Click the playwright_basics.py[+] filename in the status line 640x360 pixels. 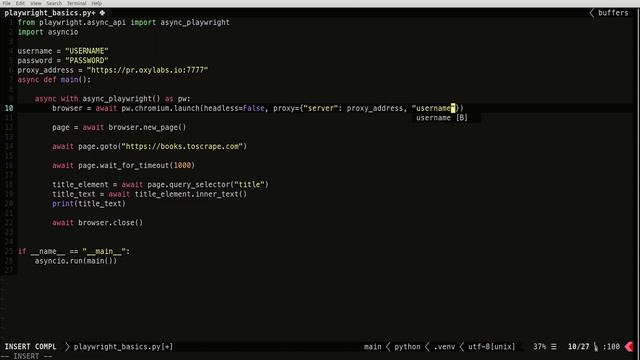(123, 347)
